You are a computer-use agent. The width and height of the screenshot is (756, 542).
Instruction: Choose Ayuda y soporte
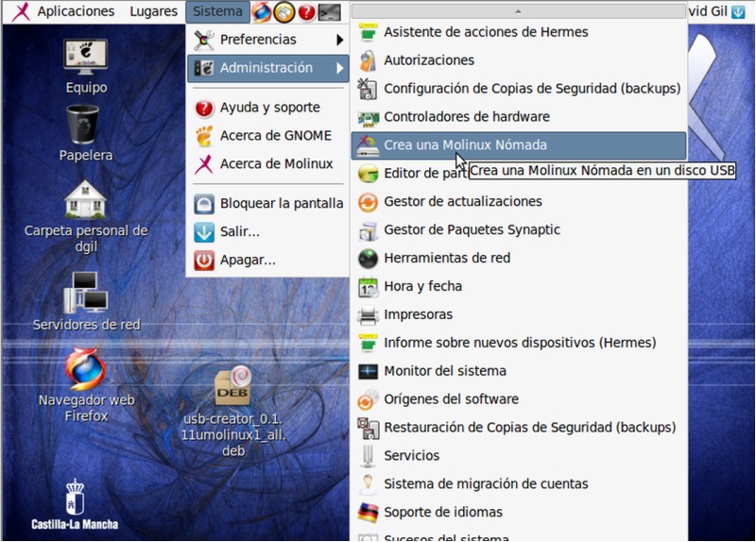pyautogui.click(x=267, y=108)
